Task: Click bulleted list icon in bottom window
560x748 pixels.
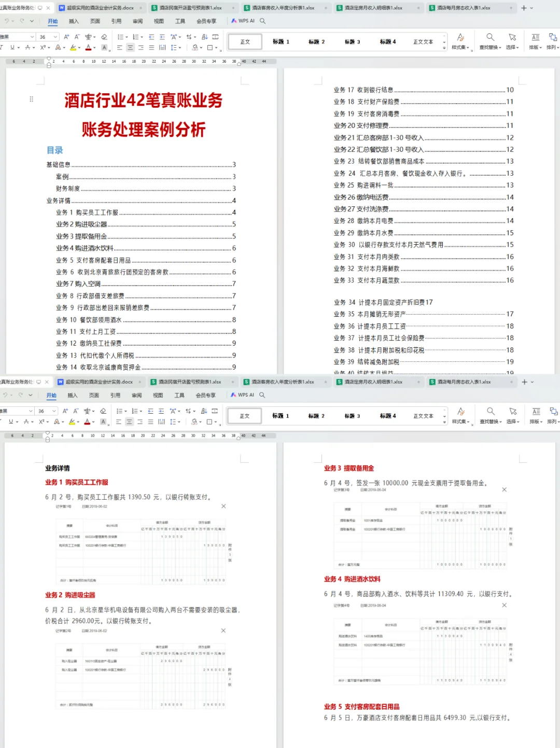Action: [x=120, y=411]
